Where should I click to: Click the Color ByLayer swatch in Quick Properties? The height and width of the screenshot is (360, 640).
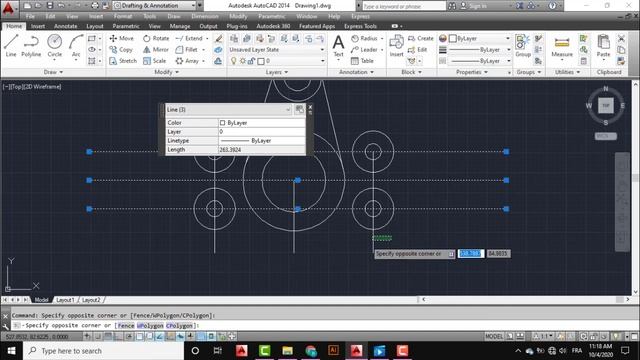pyautogui.click(x=222, y=122)
